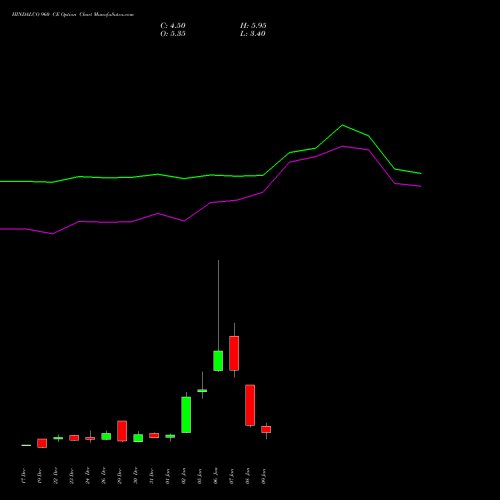
Task: Select the red candle above 19 Dec
Action: point(42,443)
